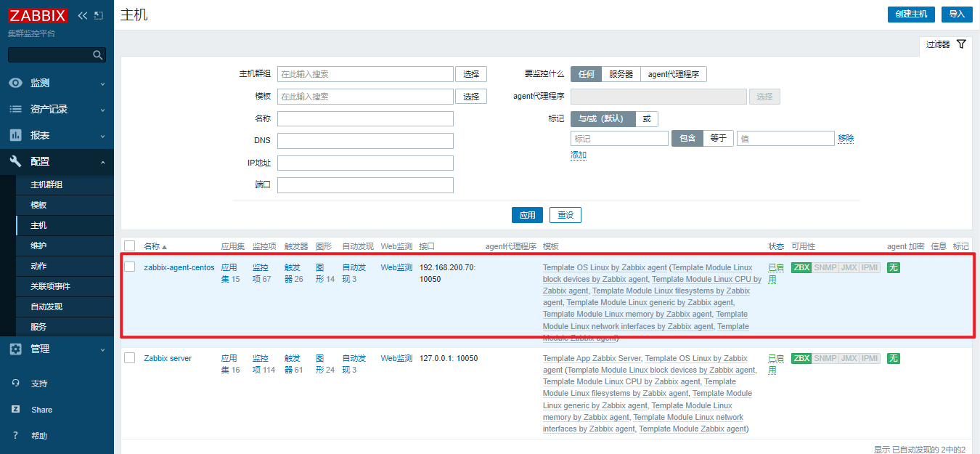Open 服务 in configuration menu
This screenshot has width=980, height=454.
click(x=38, y=327)
